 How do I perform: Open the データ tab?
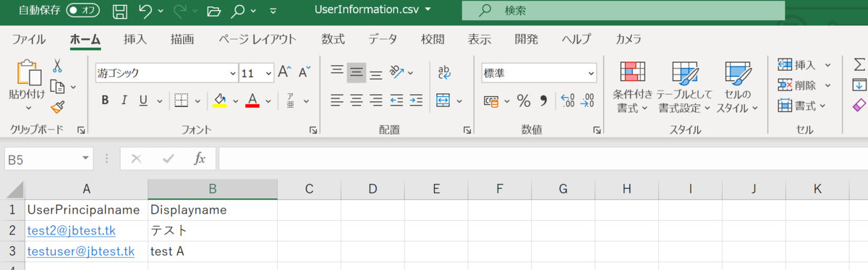pyautogui.click(x=383, y=39)
